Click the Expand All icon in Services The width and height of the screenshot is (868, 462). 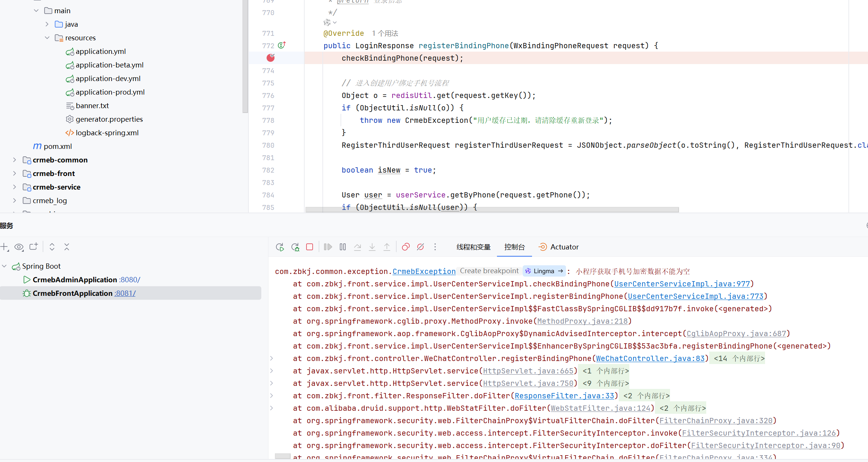point(52,247)
